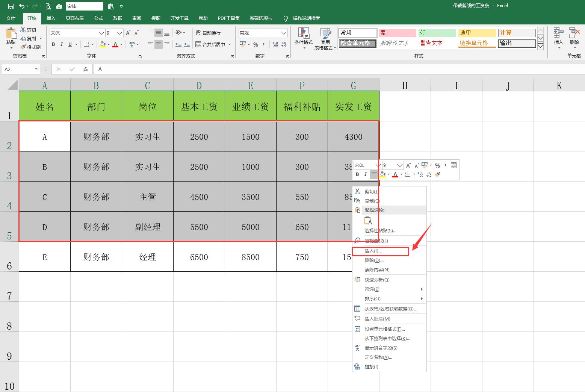The height and width of the screenshot is (392, 585).
Task: Expand the cell styles gallery
Action: tap(541, 47)
